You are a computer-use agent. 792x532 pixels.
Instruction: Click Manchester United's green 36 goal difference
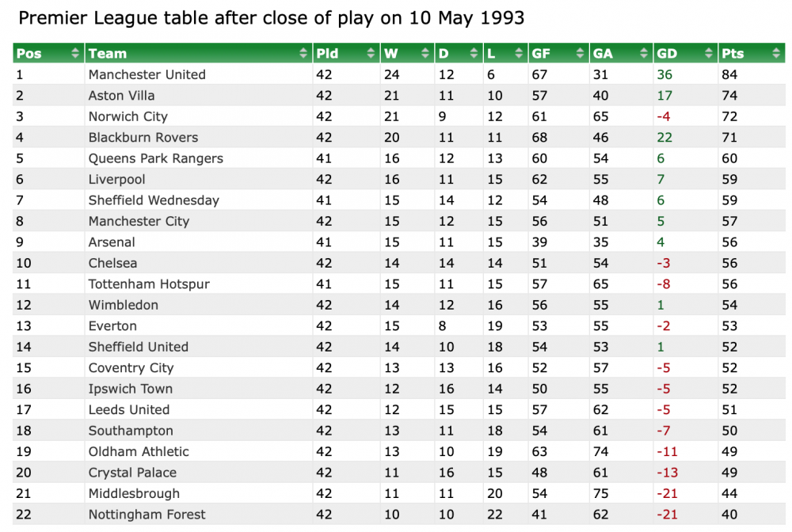click(664, 74)
